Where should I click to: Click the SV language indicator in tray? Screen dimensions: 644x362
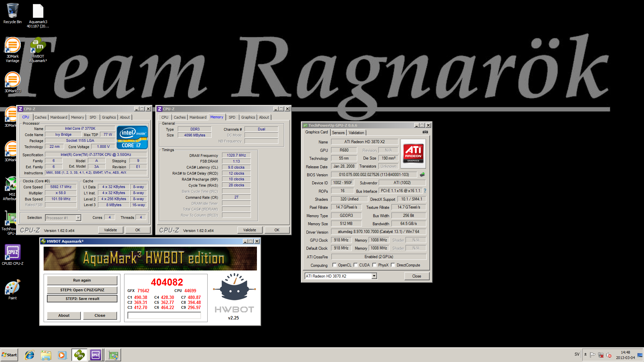pyautogui.click(x=577, y=354)
